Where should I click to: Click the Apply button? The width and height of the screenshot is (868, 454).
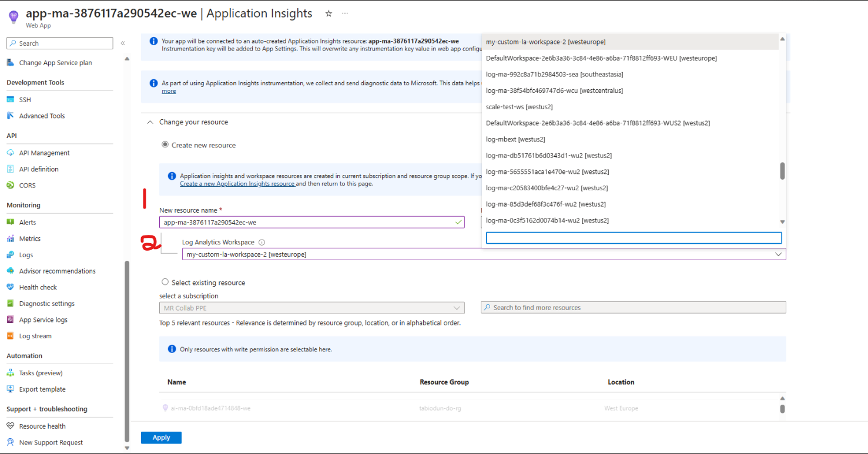point(160,437)
